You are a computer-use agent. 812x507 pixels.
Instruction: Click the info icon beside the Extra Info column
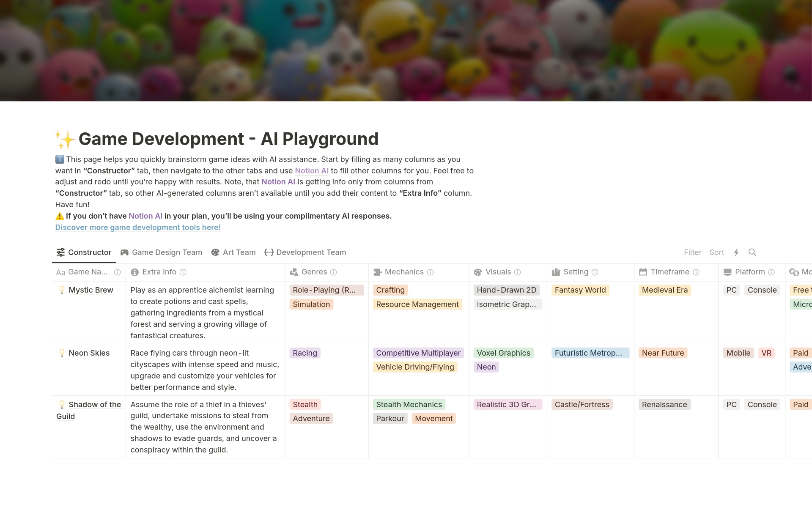pos(183,272)
